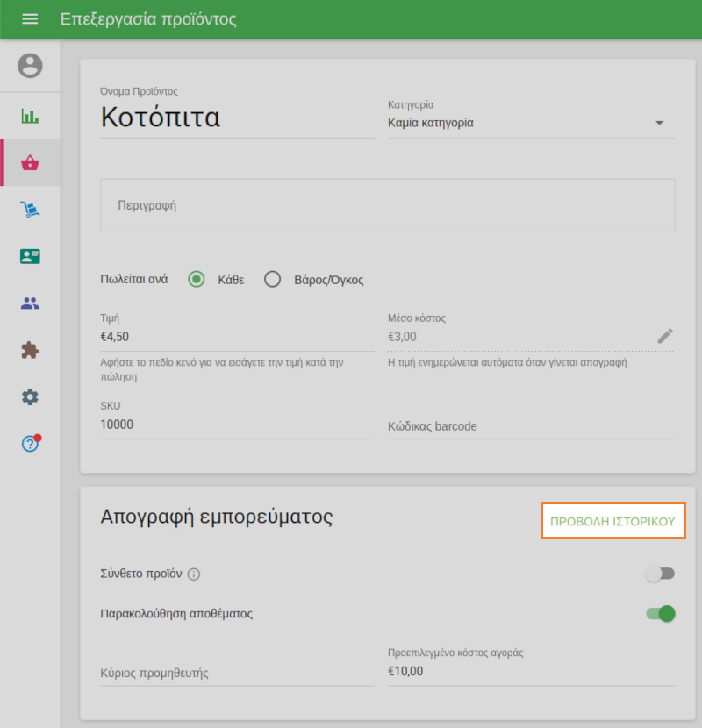Select the products basket icon in sidebar
Viewport: 702px width, 728px height.
pos(31,162)
